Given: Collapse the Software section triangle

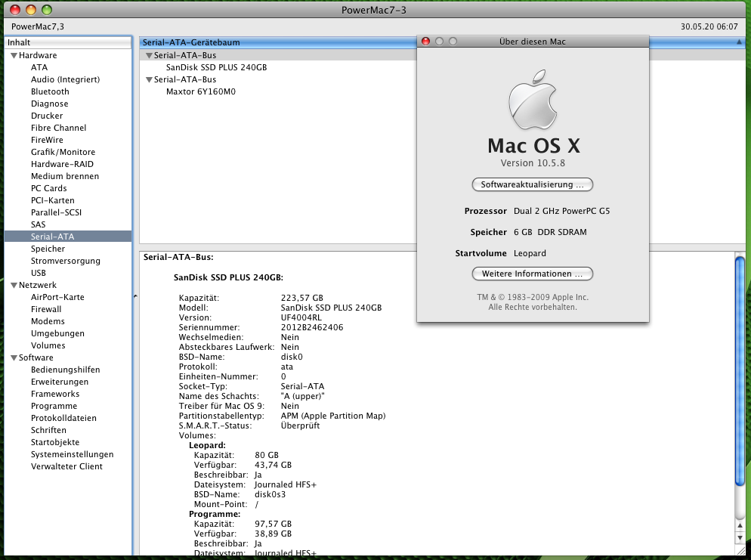Looking at the screenshot, I should click(x=14, y=358).
